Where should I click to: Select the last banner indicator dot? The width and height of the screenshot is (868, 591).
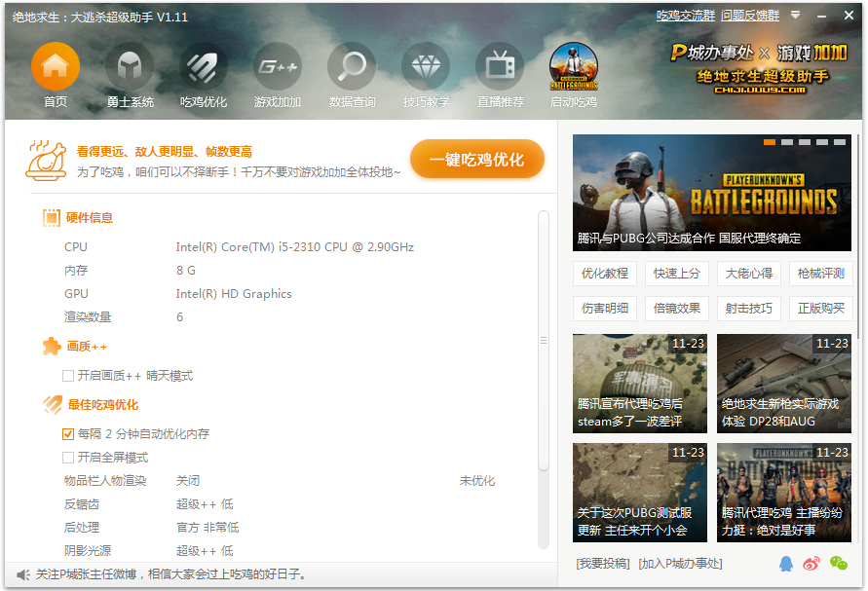840,142
